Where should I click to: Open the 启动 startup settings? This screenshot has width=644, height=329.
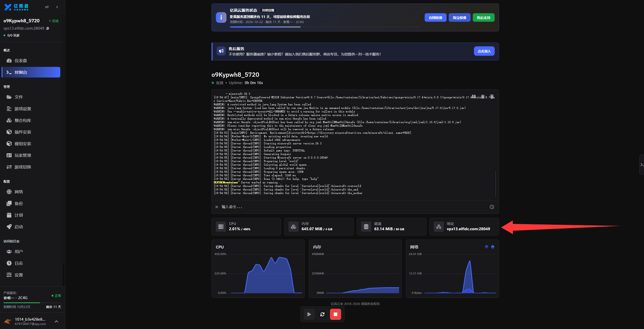click(31, 227)
